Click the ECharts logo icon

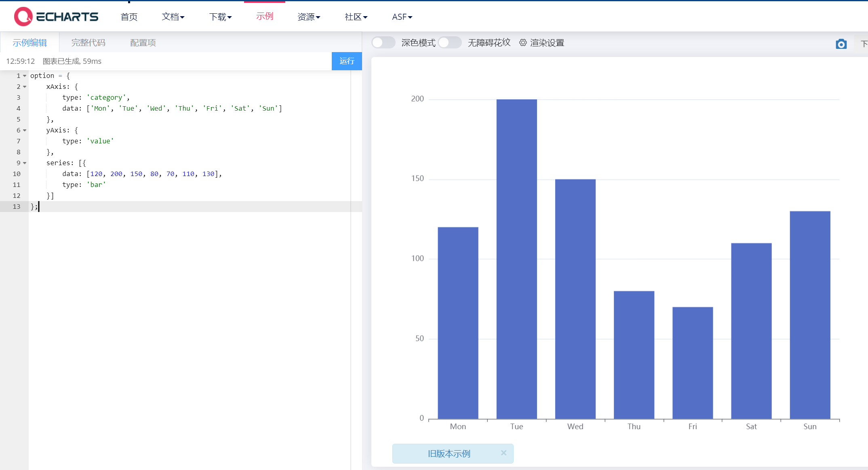click(x=23, y=17)
